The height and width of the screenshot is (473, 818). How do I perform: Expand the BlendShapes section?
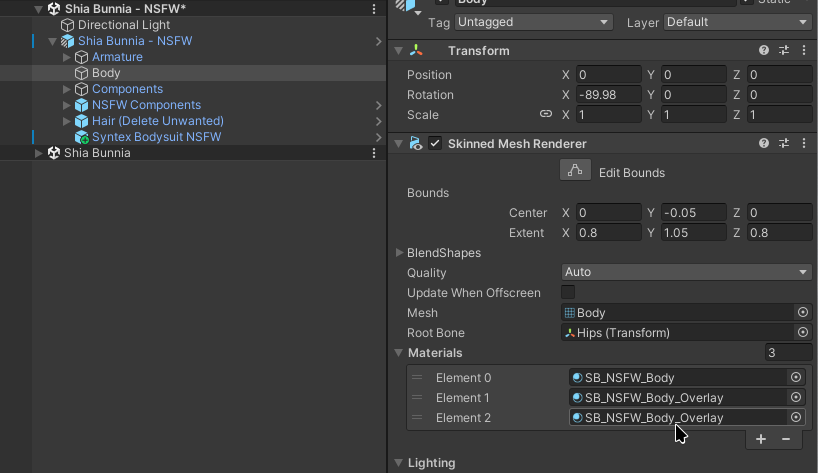(x=400, y=253)
